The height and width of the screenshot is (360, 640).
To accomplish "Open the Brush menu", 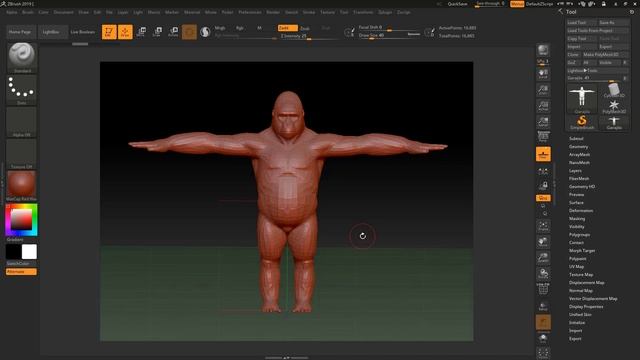I will (x=28, y=12).
